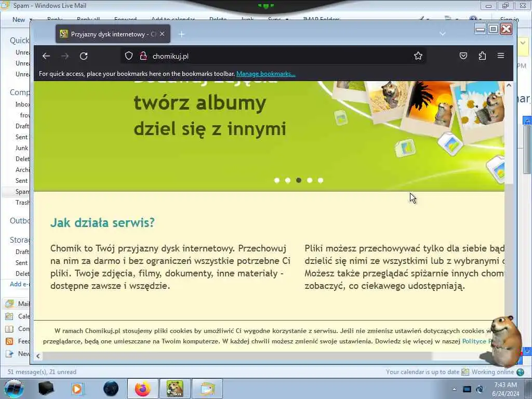Show the second banner slide dot
Viewport: 532px width, 399px height.
288,180
